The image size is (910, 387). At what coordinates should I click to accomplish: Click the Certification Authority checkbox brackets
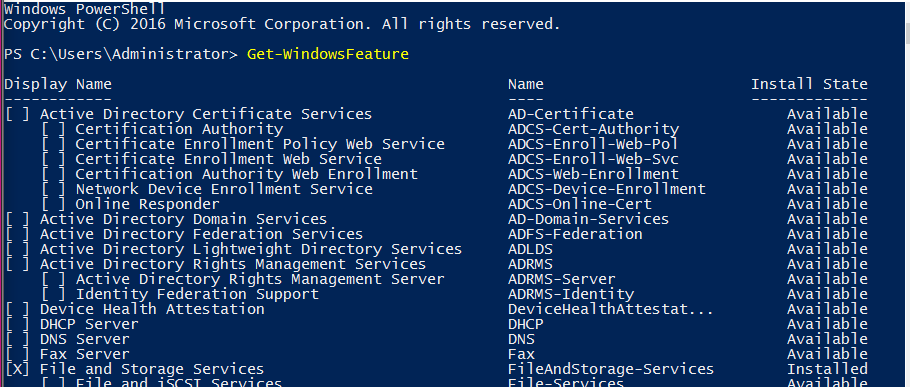(x=53, y=129)
